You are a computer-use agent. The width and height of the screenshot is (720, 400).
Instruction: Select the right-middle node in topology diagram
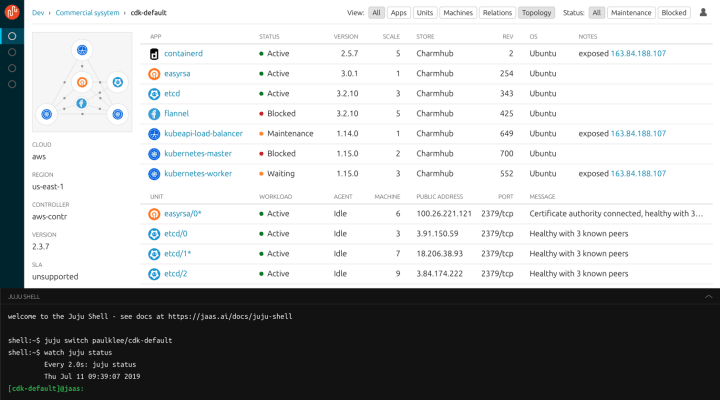click(118, 82)
